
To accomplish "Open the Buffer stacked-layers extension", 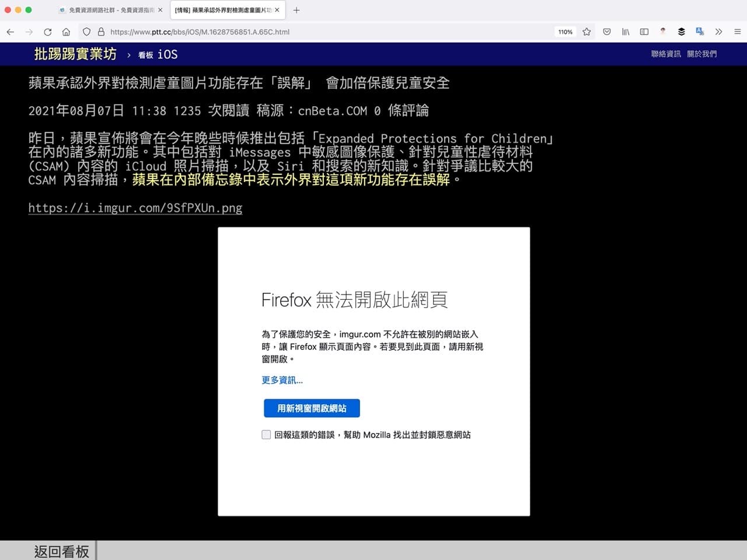I will click(x=682, y=32).
